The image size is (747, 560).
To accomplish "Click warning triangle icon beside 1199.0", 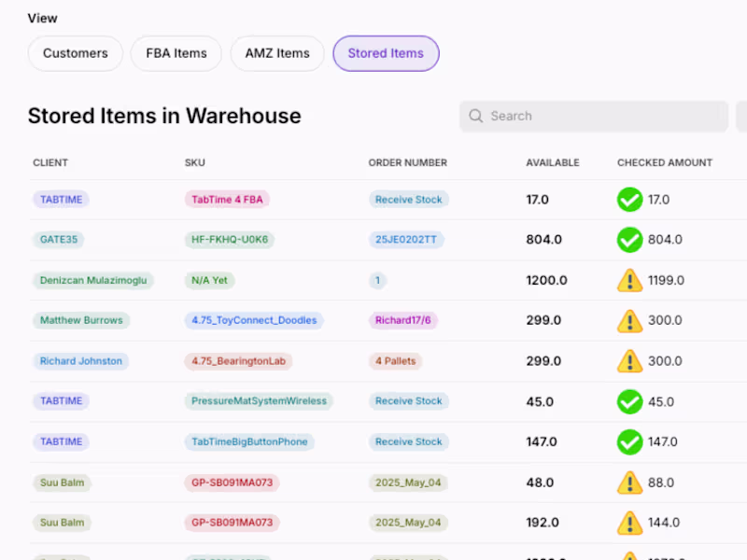I will point(630,280).
